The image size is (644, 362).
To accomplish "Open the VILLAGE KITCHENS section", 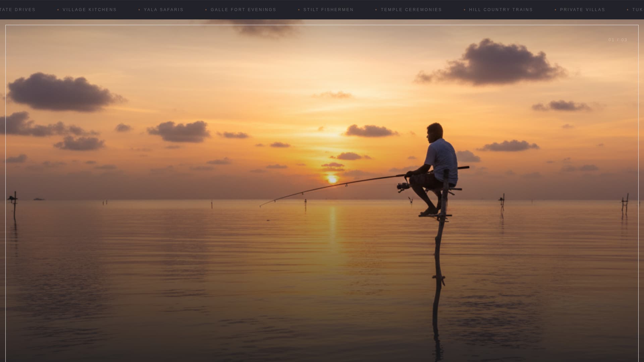I will [x=90, y=10].
